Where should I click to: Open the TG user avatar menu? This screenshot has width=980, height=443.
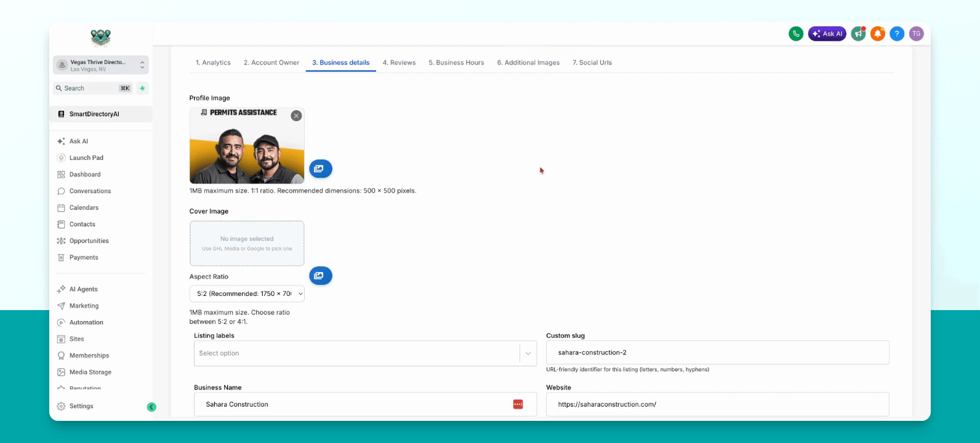tap(917, 34)
